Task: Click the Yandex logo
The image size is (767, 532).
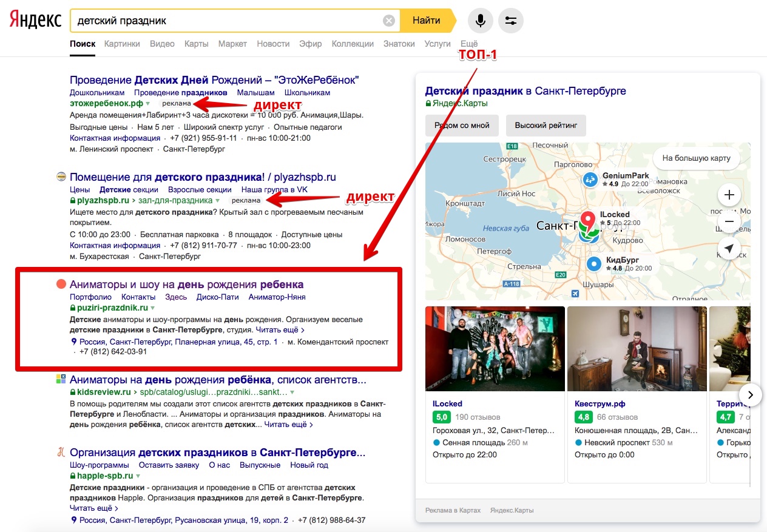Action: click(35, 21)
